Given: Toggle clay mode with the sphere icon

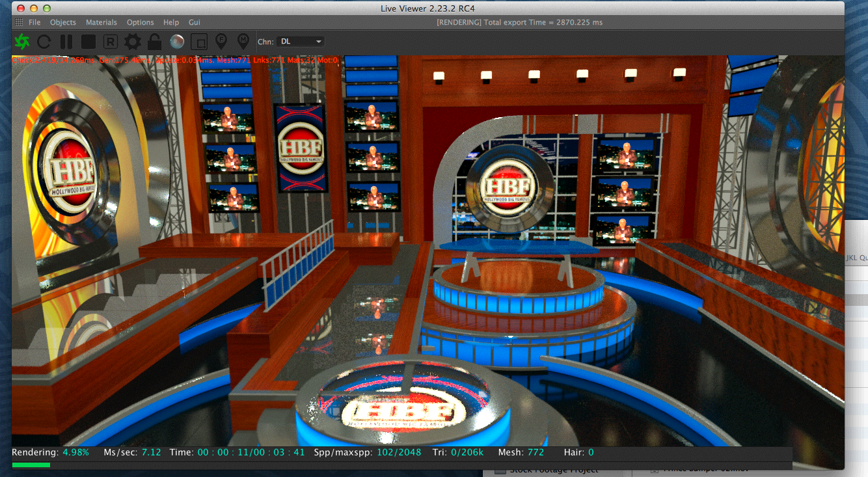Looking at the screenshot, I should [x=176, y=42].
